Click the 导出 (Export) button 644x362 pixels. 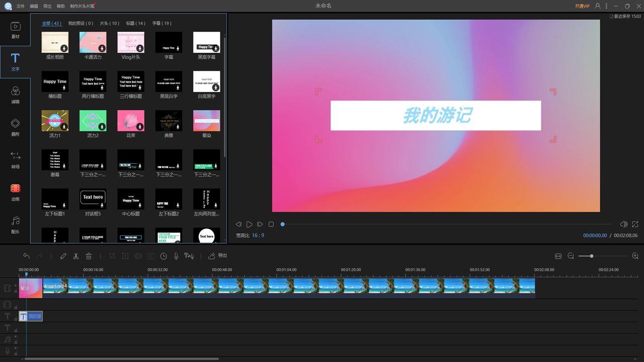(x=218, y=256)
